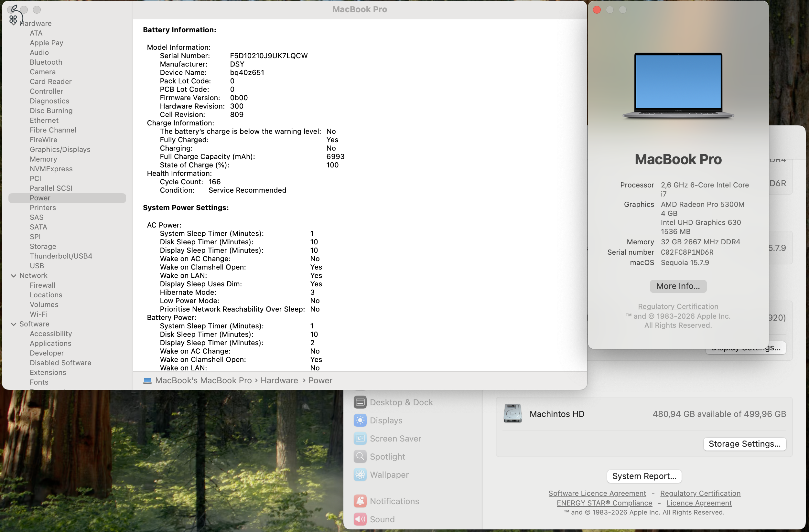Select Wi-Fi under Network
The image size is (809, 532).
coord(39,314)
